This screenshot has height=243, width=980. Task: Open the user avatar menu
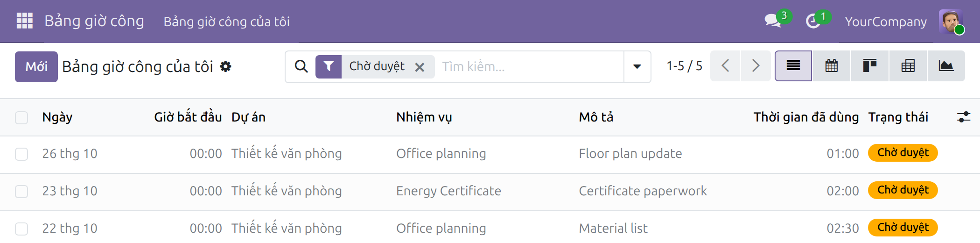951,21
